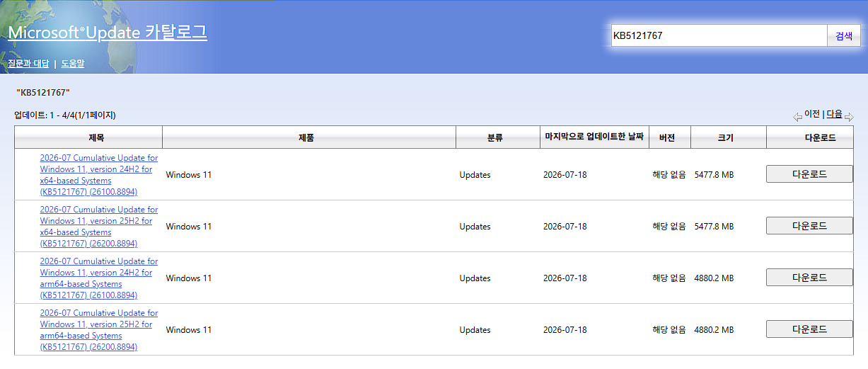Viewport: 868px width, 369px height.
Task: Open 25H2 arm64 update link (26200.8894)
Action: (99, 330)
